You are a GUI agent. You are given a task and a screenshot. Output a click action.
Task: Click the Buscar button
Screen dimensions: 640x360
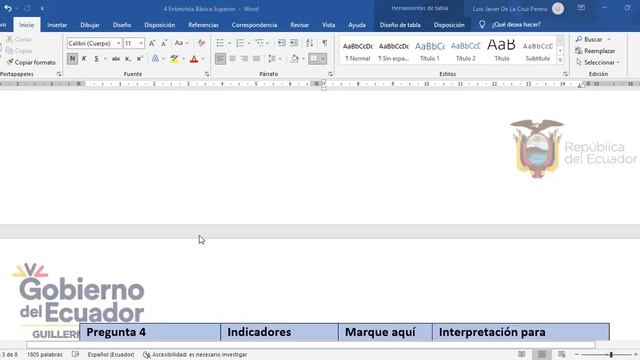(x=589, y=39)
